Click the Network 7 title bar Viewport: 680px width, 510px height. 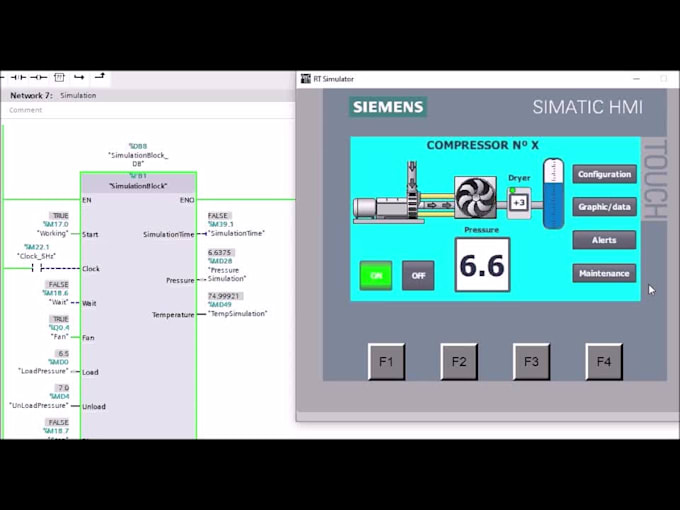pyautogui.click(x=147, y=95)
